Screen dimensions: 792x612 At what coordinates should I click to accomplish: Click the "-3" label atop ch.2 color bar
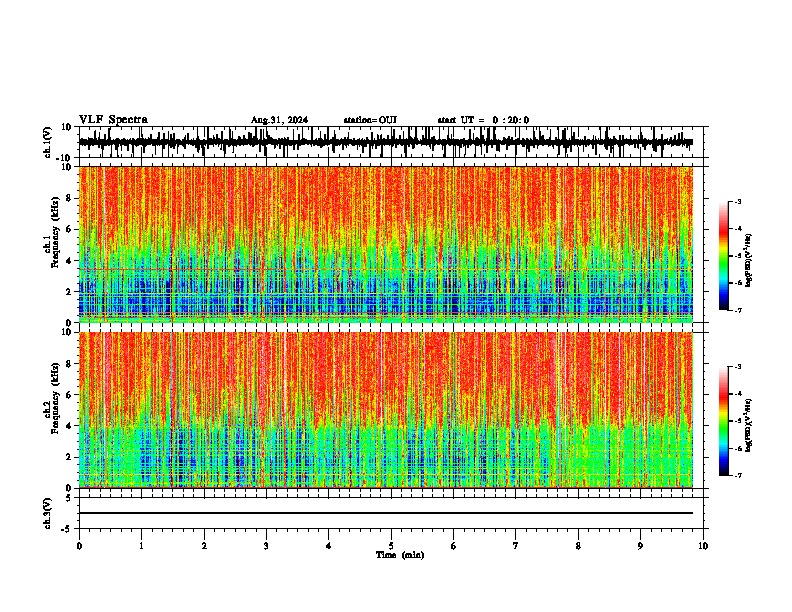point(738,367)
